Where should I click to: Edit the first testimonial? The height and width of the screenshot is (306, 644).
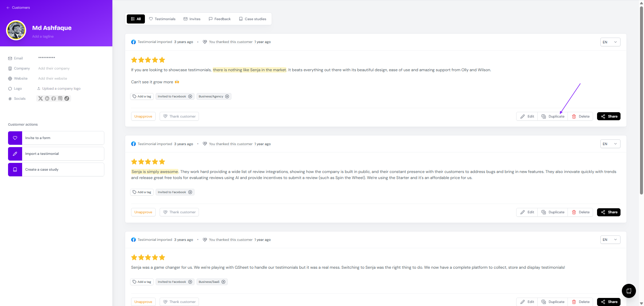[x=527, y=117]
